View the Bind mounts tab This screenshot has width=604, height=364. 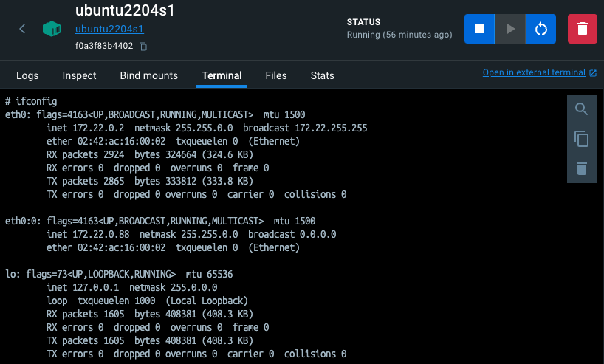click(x=148, y=75)
